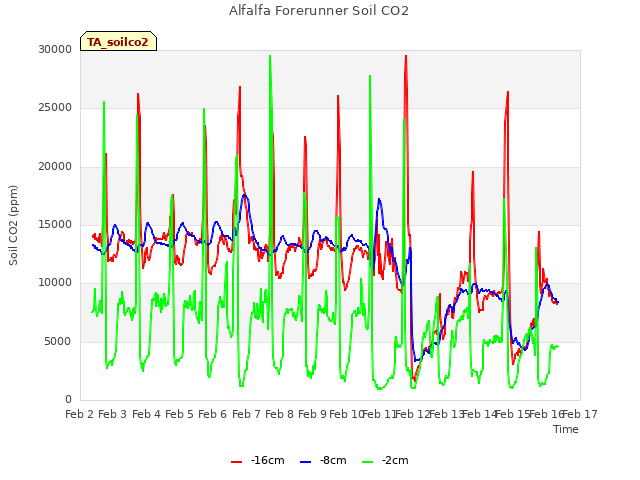Click the Feb 3 x-axis tick label
Viewport: 640px width, 480px height.
point(113,414)
